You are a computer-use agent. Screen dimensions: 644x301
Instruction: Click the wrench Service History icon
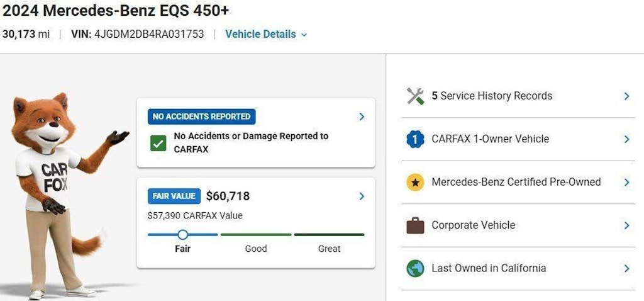(415, 96)
